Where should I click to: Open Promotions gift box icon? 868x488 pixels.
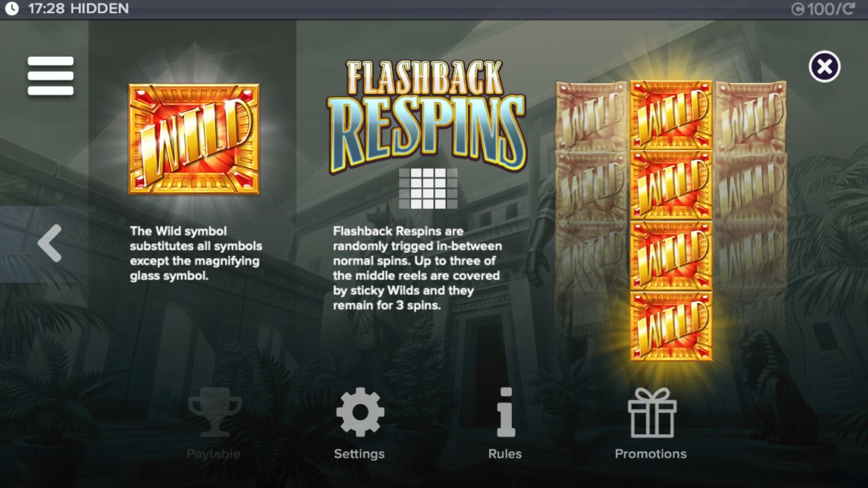[651, 412]
